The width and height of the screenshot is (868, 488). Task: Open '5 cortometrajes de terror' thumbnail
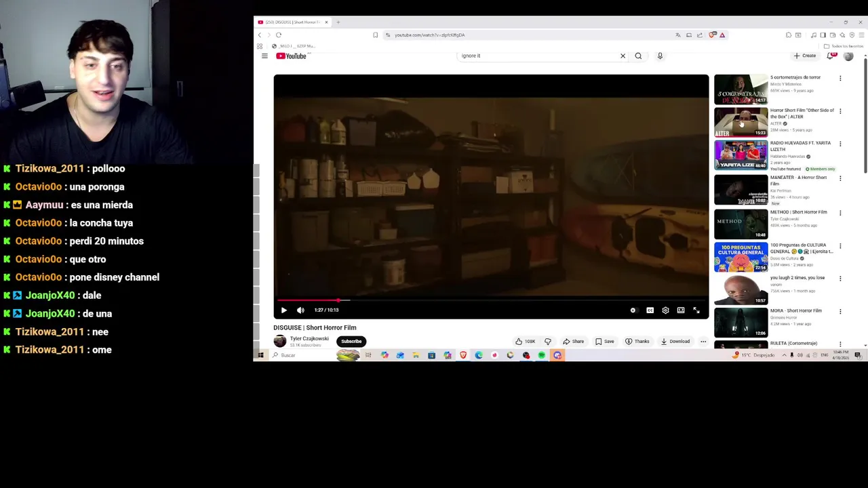tap(741, 89)
